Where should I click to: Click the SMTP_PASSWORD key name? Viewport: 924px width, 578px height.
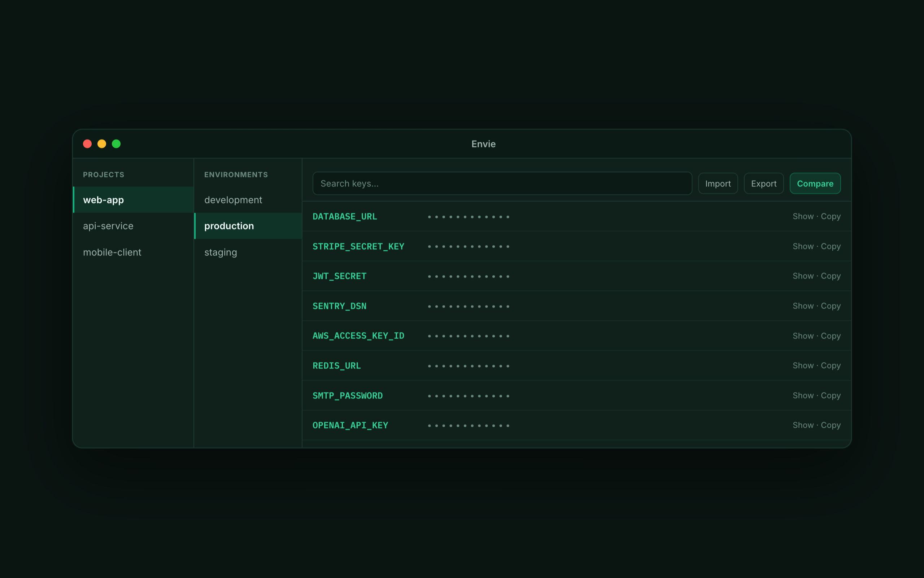point(348,395)
